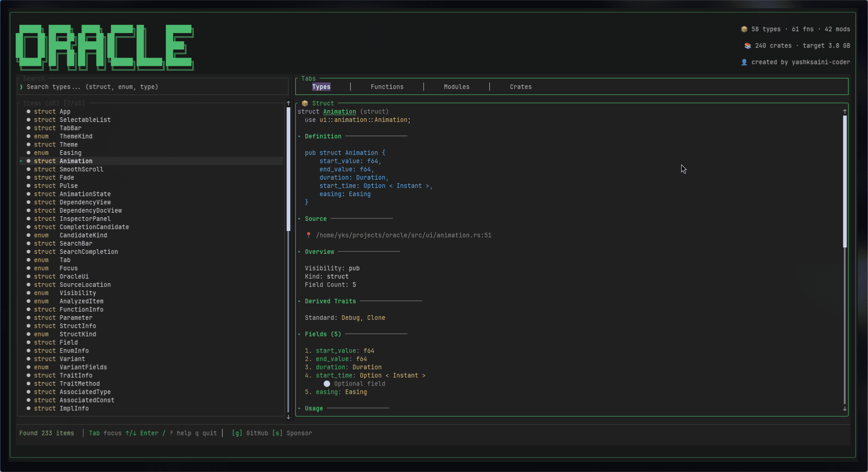Click the bullet marker next to enum Easing
Viewport: 868px width, 472px height.
point(28,153)
